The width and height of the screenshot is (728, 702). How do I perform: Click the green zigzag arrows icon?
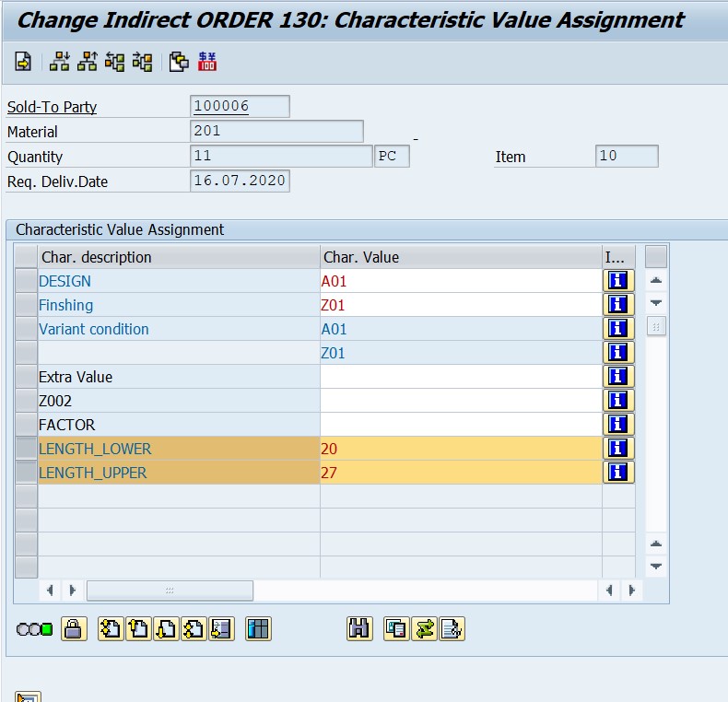tap(423, 629)
